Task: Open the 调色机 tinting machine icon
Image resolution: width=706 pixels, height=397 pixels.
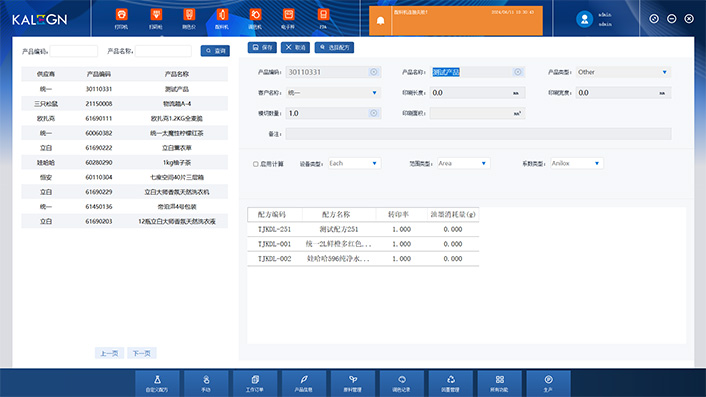Action: [x=255, y=19]
